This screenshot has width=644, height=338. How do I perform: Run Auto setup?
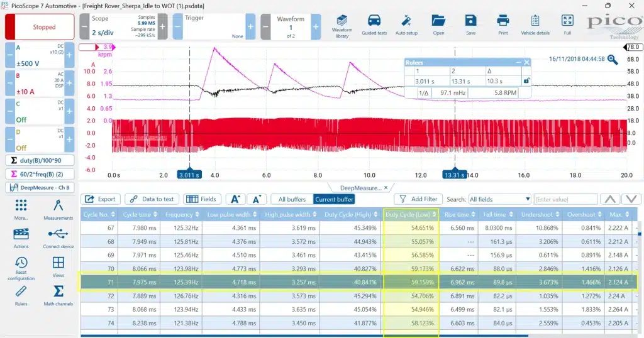pos(406,25)
